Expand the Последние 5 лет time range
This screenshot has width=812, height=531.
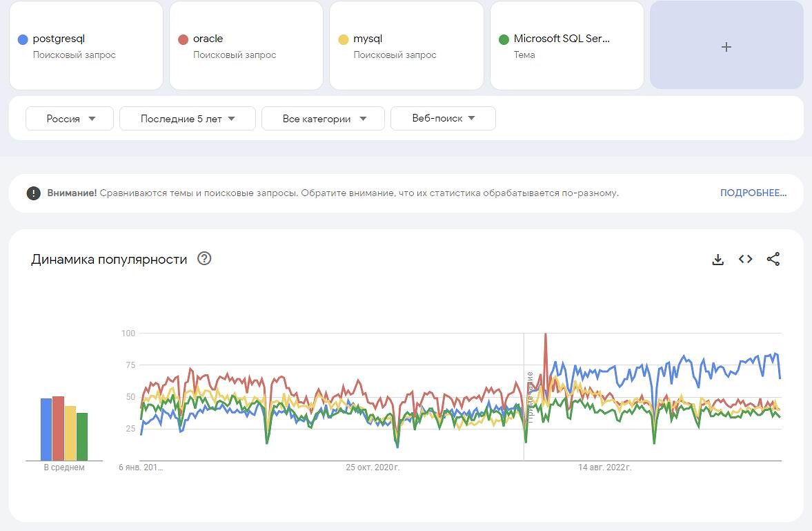(187, 119)
